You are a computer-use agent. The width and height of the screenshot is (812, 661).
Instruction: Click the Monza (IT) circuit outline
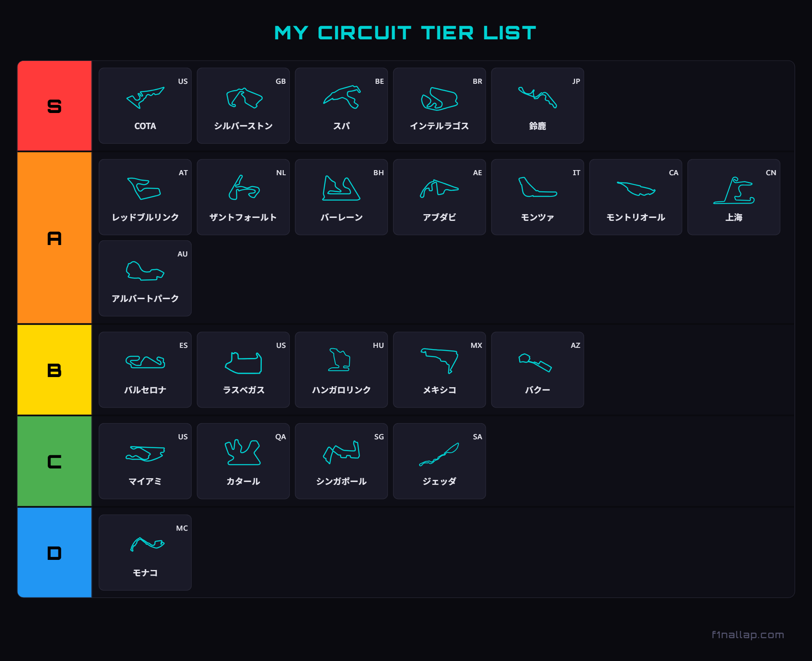point(537,187)
